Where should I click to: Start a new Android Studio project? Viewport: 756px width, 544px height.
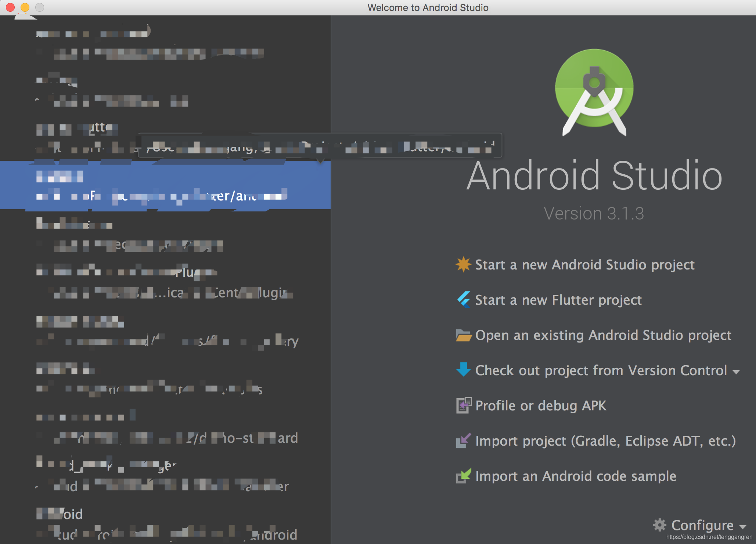coord(584,265)
